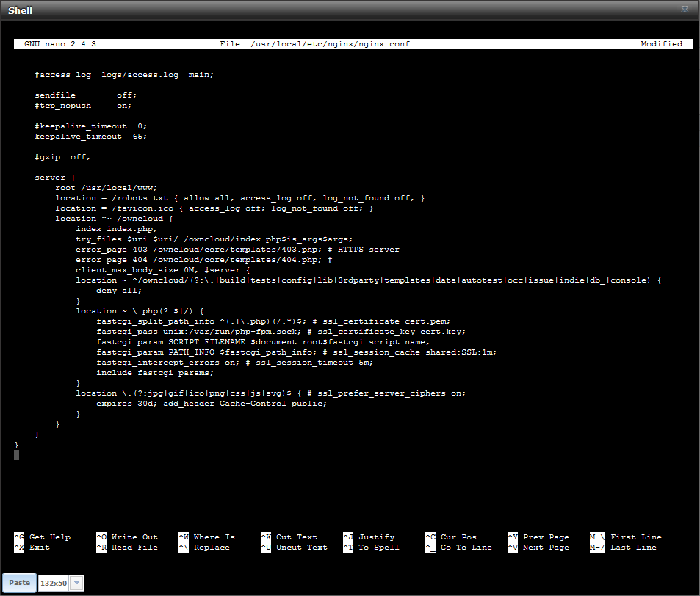Click the long owncloud build|tests|config location line

click(368, 280)
